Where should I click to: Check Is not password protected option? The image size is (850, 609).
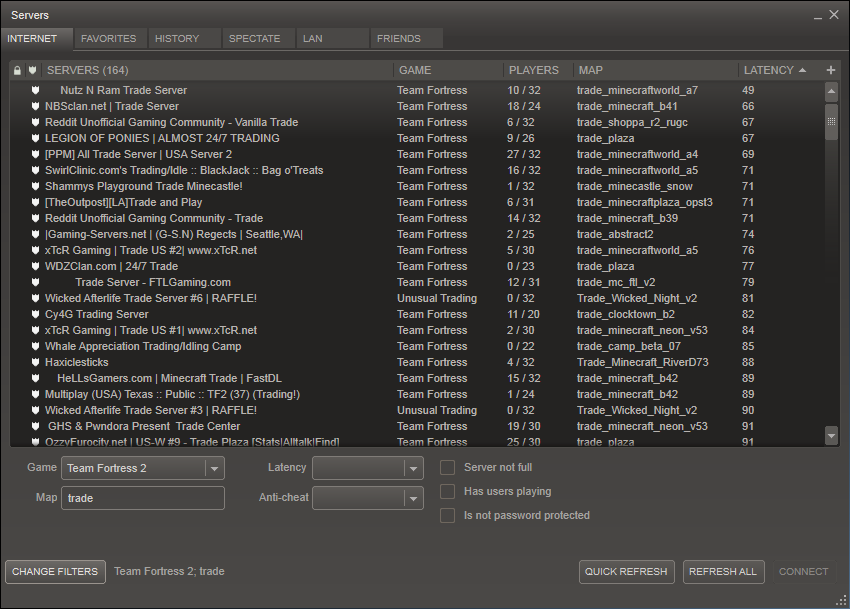click(447, 515)
